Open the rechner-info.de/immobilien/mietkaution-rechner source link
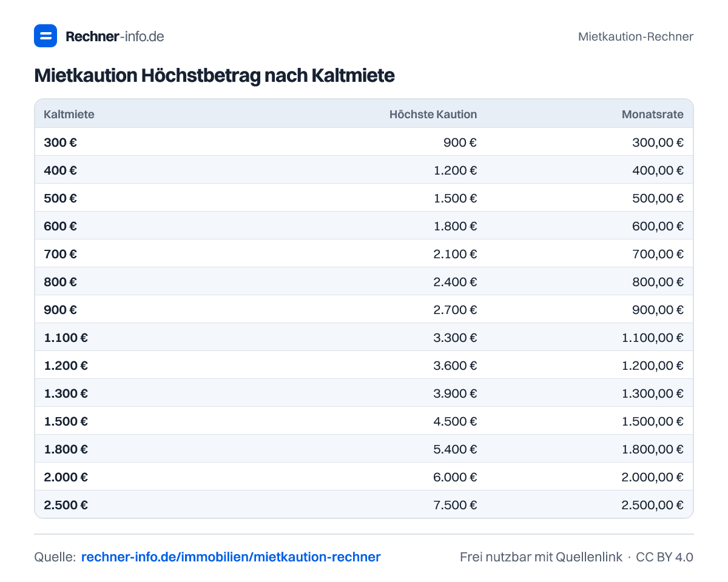The width and height of the screenshot is (728, 582). tap(231, 557)
